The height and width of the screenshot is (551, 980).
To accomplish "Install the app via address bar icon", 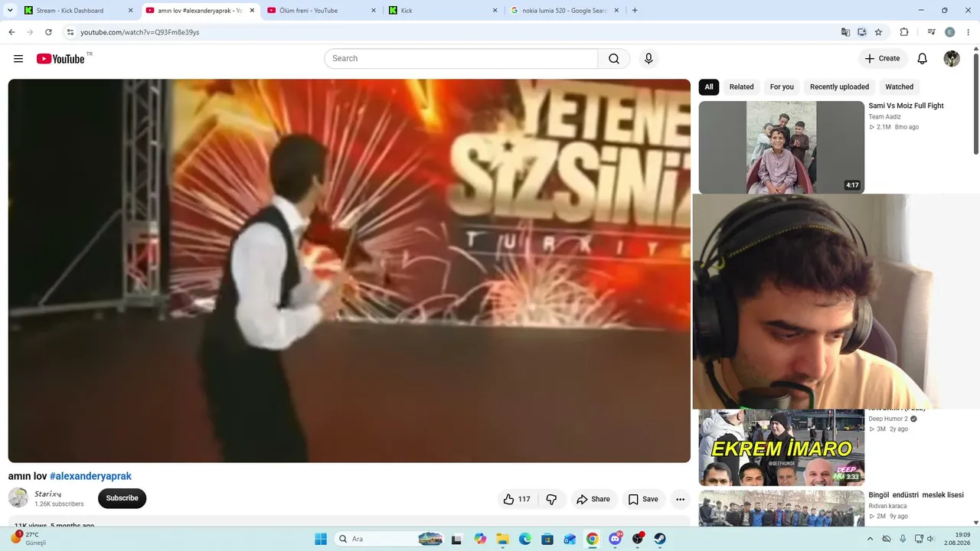I will point(862,32).
